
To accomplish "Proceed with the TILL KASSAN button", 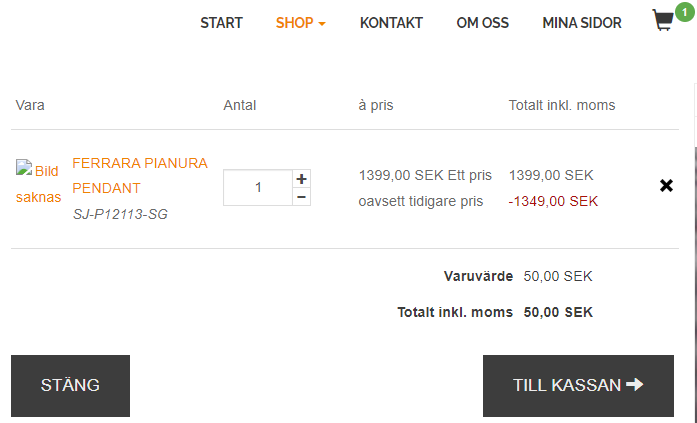I will 578,386.
